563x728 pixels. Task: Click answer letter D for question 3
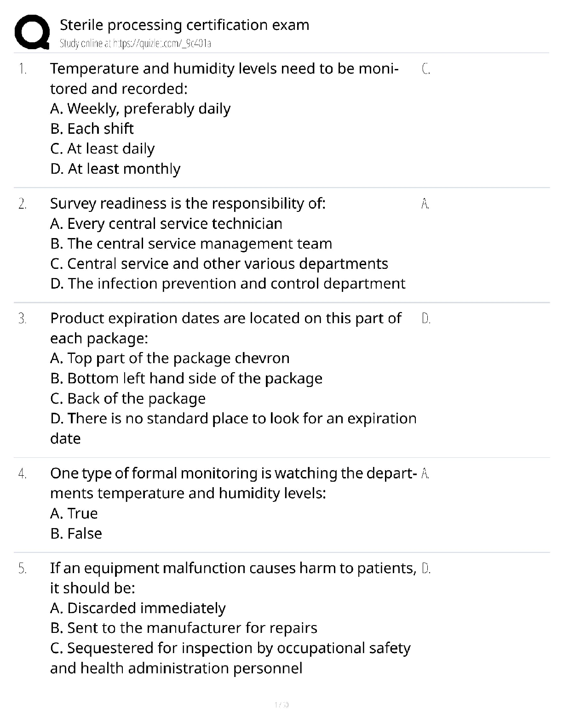click(x=426, y=318)
